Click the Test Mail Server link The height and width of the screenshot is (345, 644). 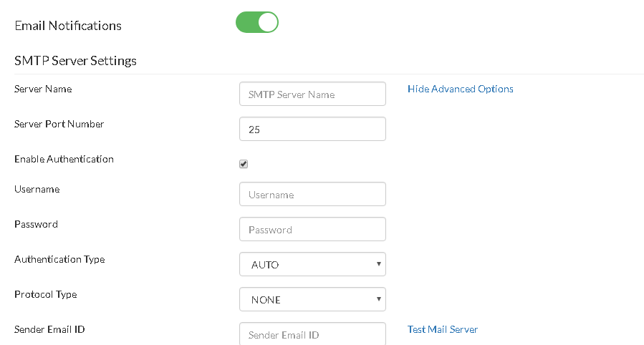coord(443,329)
